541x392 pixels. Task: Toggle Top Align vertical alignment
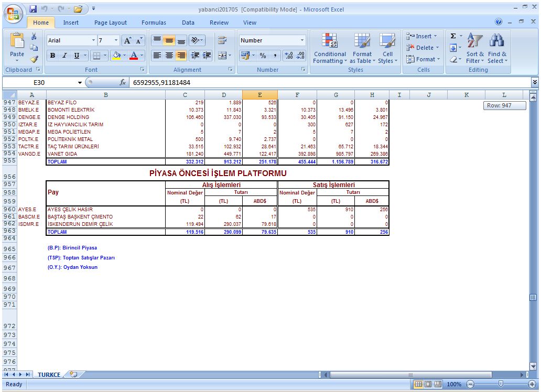click(157, 40)
